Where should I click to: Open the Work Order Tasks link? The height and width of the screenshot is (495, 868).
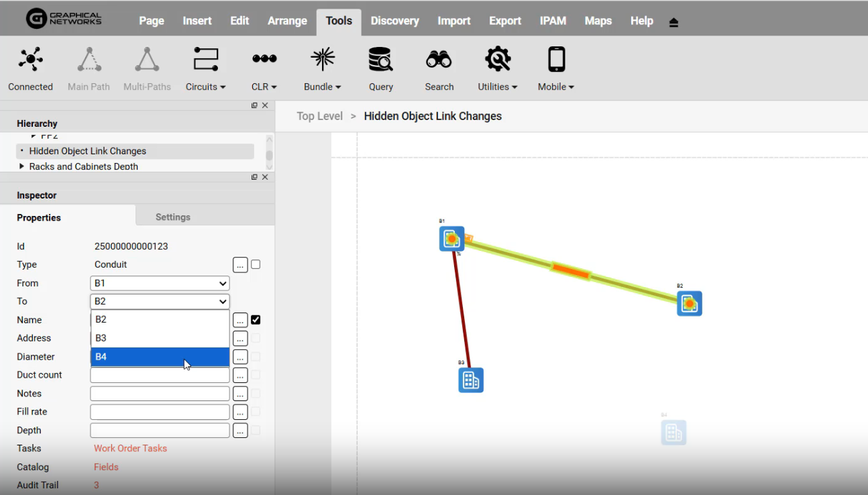[x=130, y=448]
